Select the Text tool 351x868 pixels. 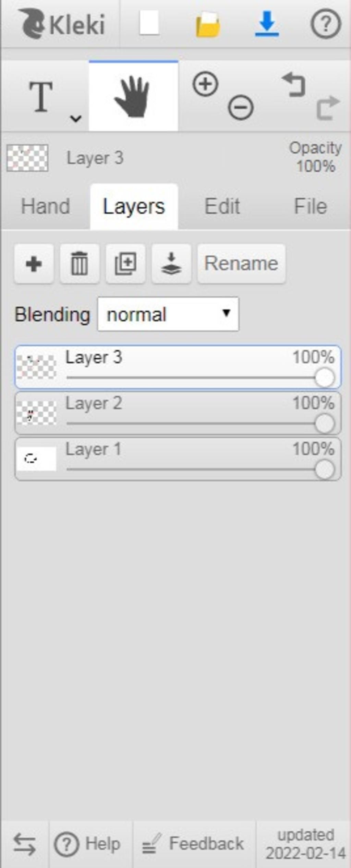(41, 97)
